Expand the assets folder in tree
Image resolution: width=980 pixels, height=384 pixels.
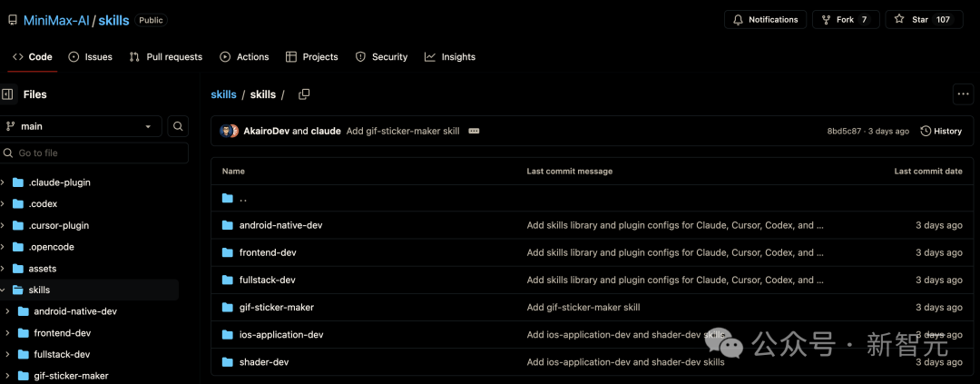(x=4, y=269)
